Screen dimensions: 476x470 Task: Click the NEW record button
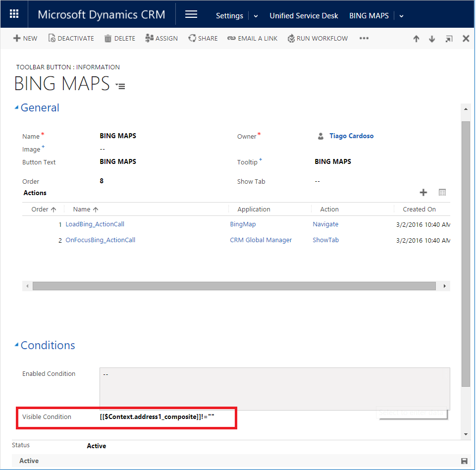[x=25, y=38]
